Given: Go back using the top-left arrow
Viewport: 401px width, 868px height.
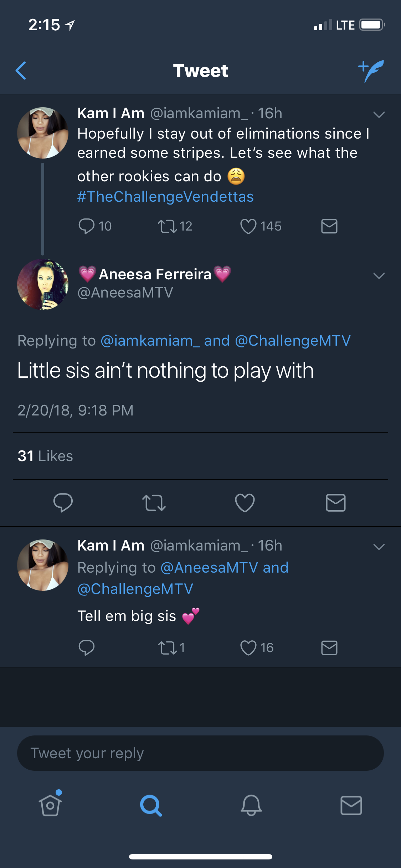Looking at the screenshot, I should pos(21,71).
